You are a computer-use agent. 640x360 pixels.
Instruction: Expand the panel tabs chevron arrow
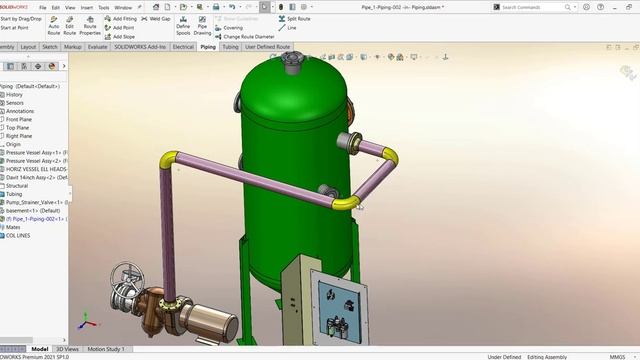tap(64, 66)
